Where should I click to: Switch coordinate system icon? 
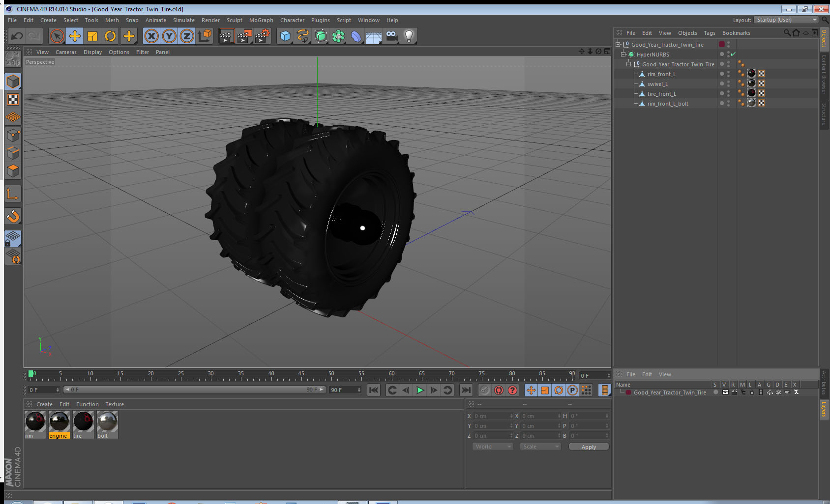[205, 36]
